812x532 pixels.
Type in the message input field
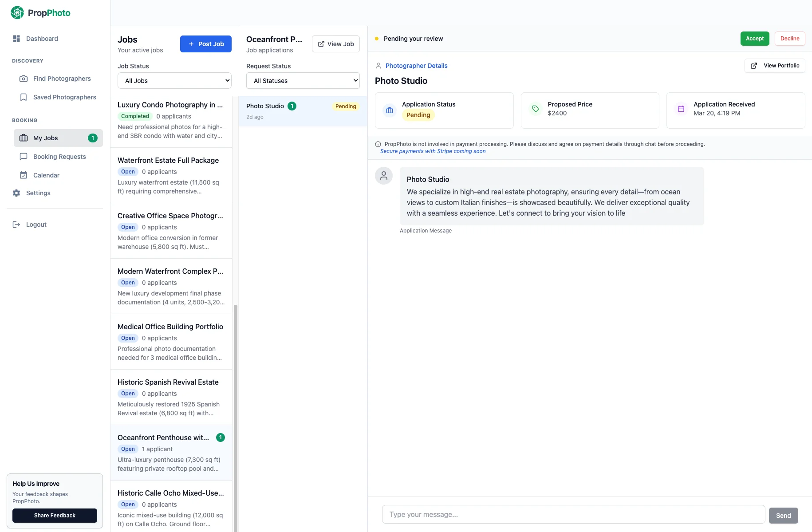(x=572, y=514)
